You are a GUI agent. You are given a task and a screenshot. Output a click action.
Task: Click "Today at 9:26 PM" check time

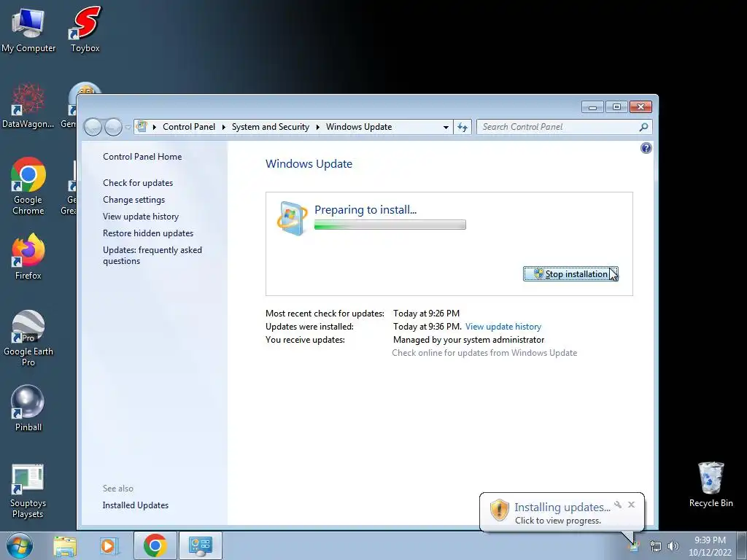[426, 314]
